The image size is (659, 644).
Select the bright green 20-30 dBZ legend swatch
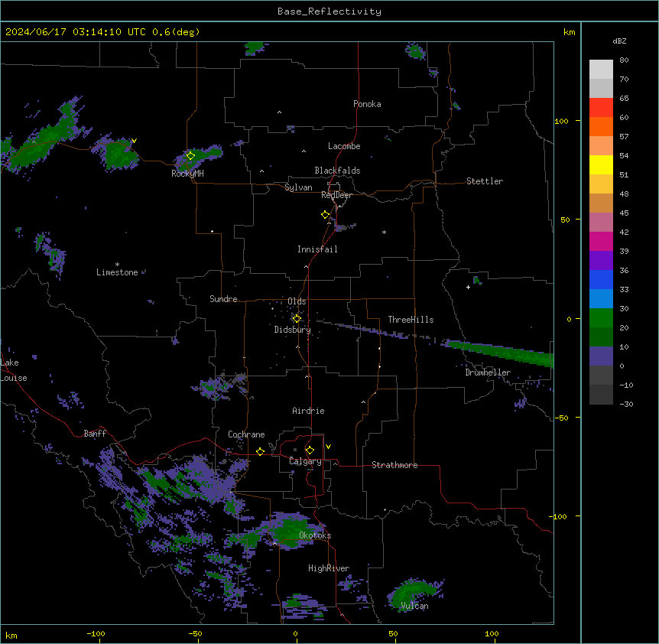(601, 318)
